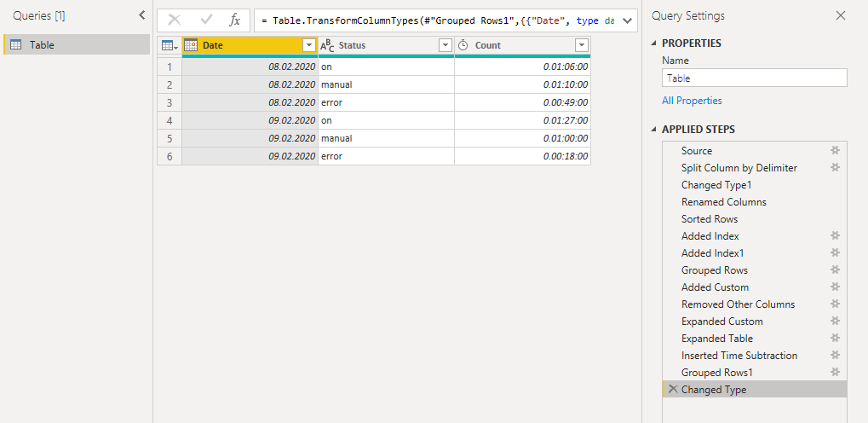Click the 0.00:18:00 Count cell
The image size is (868, 423).
pos(522,156)
